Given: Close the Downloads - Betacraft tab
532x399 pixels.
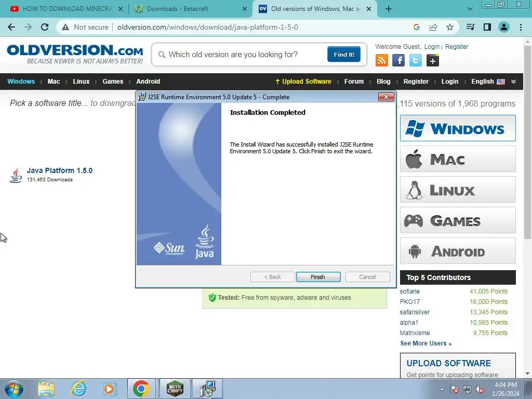Looking at the screenshot, I should pos(245,9).
